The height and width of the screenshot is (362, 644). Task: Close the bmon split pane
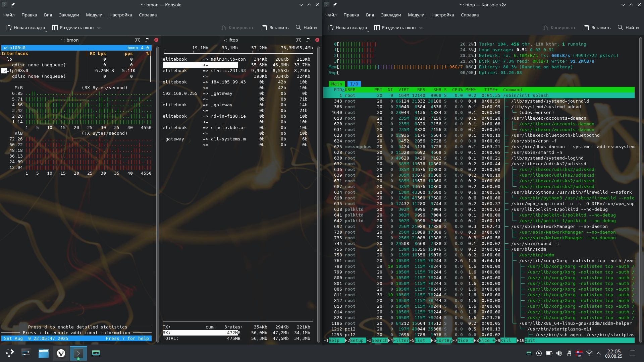pos(156,40)
